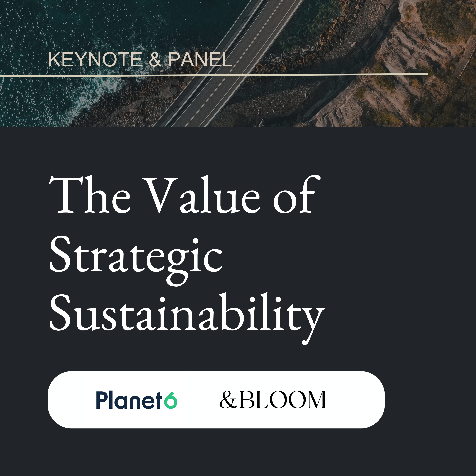The height and width of the screenshot is (476, 476).
Task: Click the word "The" starting the title
Action: click(x=90, y=194)
